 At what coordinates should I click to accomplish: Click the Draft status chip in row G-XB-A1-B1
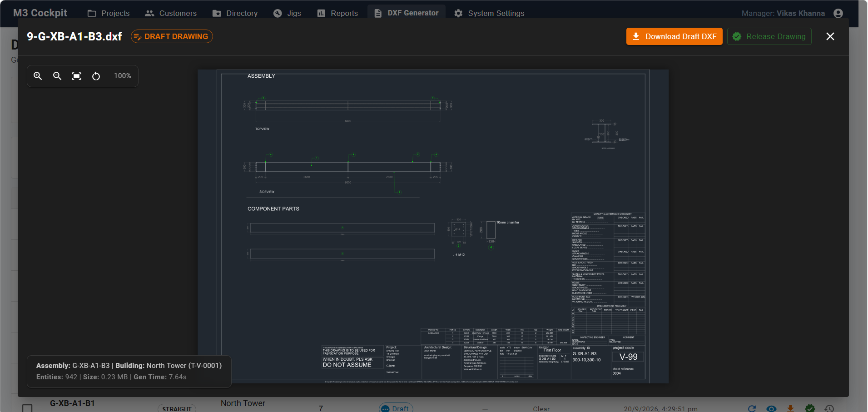click(396, 408)
